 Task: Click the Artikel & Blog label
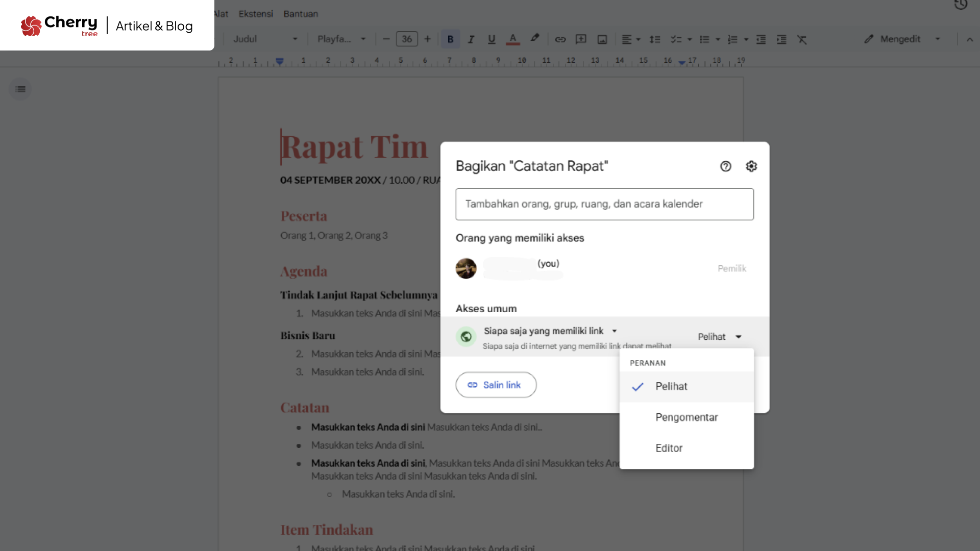[x=154, y=26]
